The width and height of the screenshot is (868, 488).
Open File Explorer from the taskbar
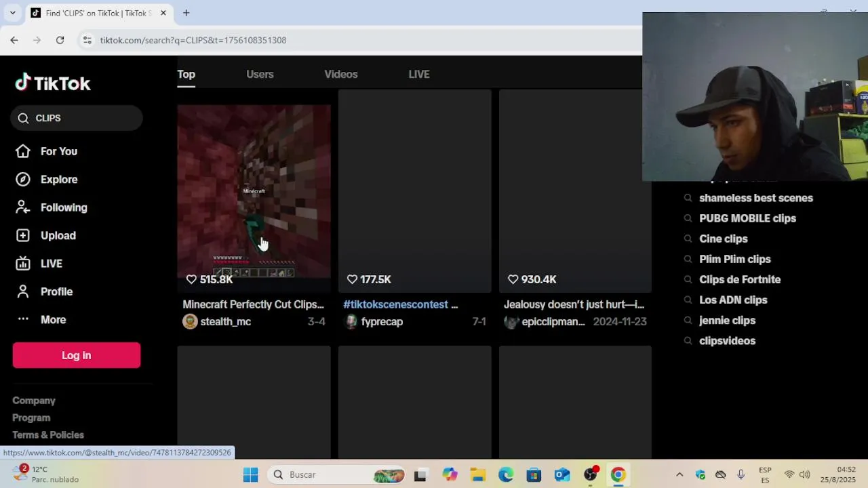(477, 474)
